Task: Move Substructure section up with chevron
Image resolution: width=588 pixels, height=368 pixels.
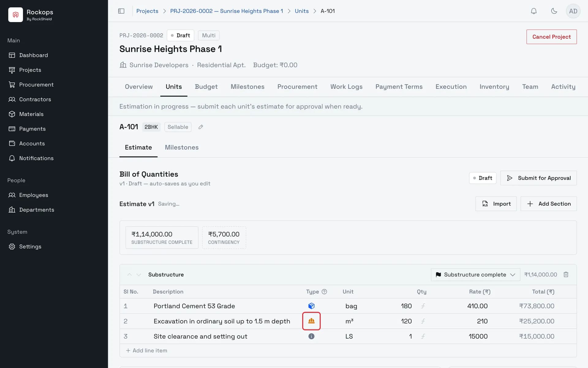Action: point(130,274)
